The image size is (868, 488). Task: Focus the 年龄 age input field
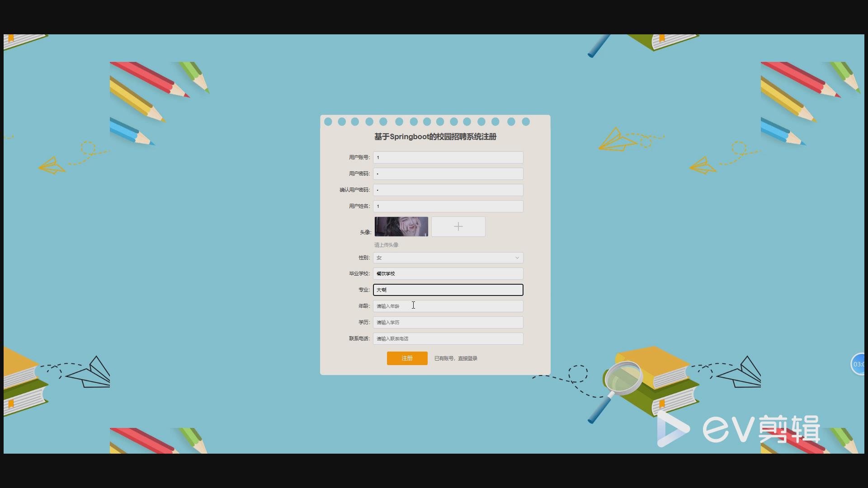(448, 306)
